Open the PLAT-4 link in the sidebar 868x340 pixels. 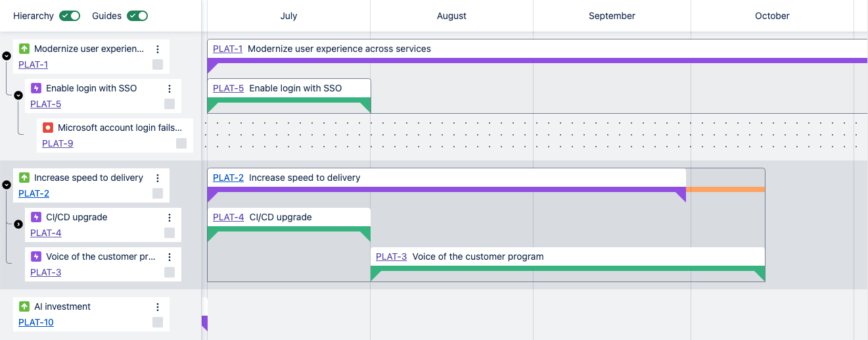point(46,233)
